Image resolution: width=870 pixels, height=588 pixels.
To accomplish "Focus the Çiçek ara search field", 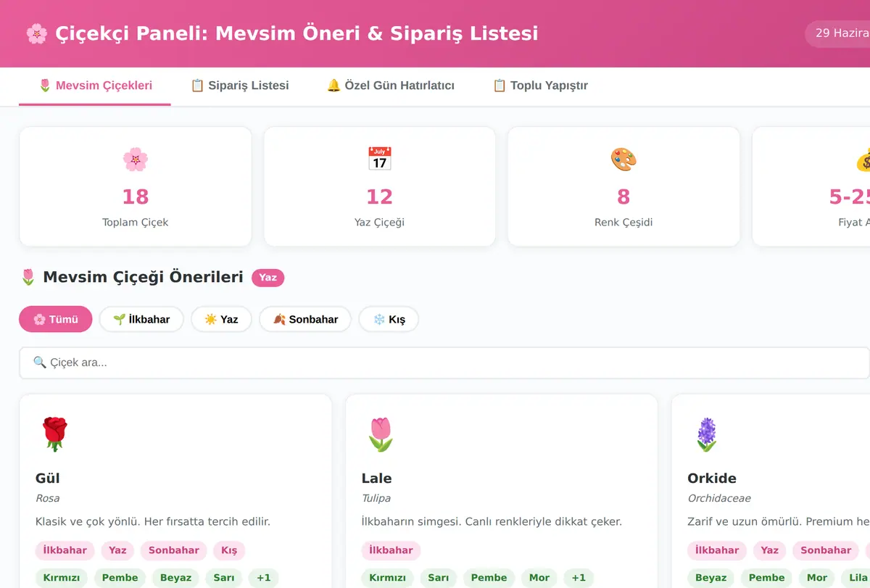I will [444, 363].
